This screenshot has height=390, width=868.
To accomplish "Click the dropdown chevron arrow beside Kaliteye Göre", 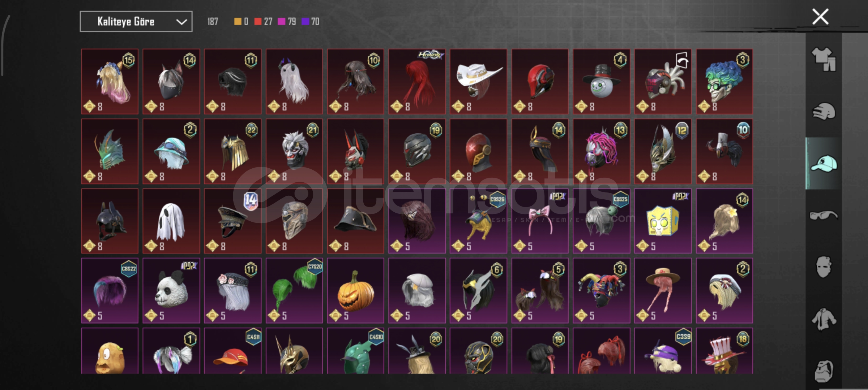I will tap(181, 22).
